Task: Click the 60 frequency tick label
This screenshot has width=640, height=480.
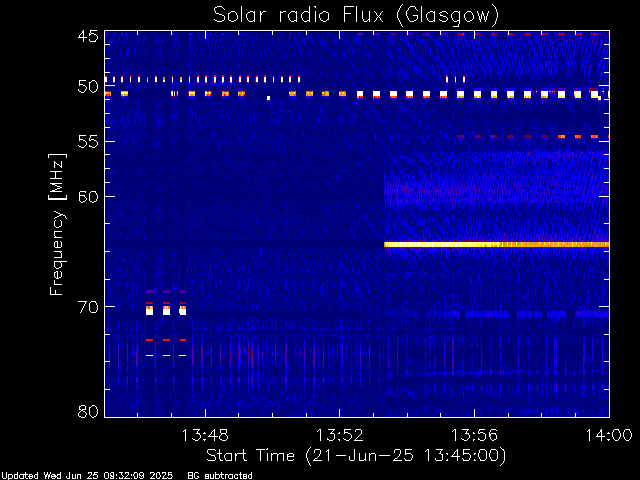Action: (x=88, y=196)
